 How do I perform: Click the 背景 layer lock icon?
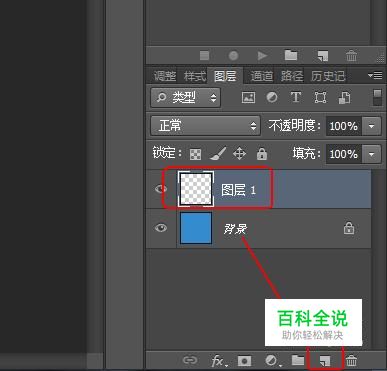click(349, 229)
